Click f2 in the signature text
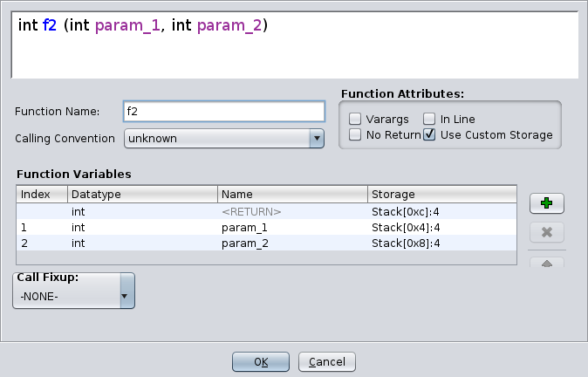This screenshot has height=377, width=588. tap(50, 25)
